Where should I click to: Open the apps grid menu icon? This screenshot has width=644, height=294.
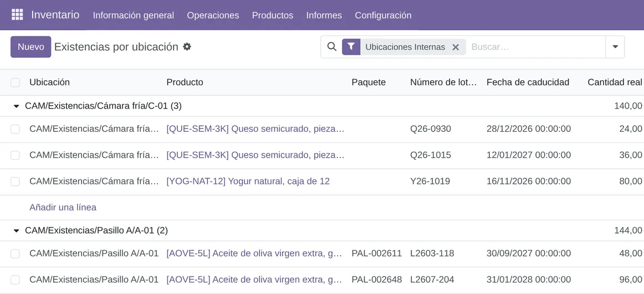[x=17, y=15]
